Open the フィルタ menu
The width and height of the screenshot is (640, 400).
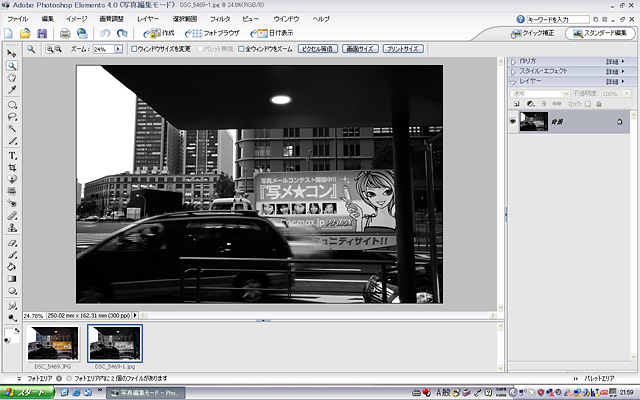(x=220, y=19)
